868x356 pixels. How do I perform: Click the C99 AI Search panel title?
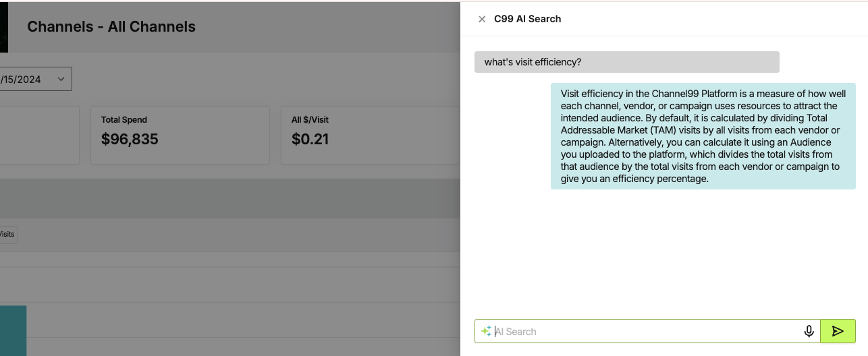tap(528, 19)
